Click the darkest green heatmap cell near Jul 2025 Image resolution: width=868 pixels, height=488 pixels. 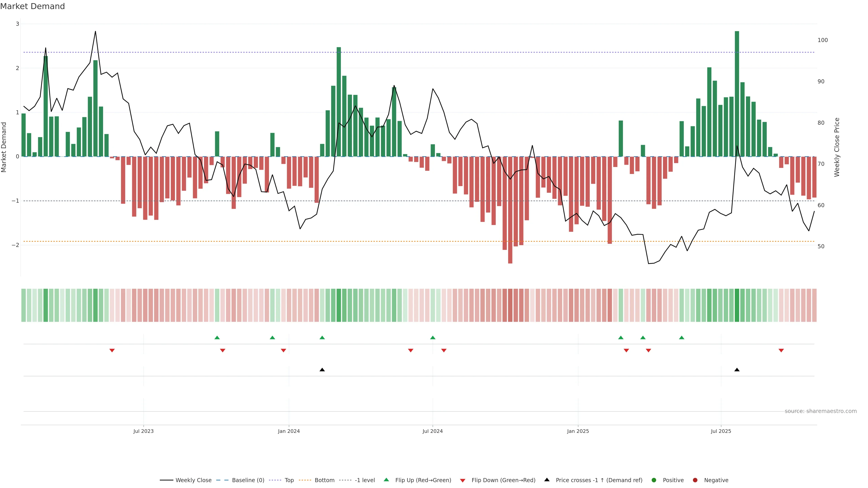point(737,305)
